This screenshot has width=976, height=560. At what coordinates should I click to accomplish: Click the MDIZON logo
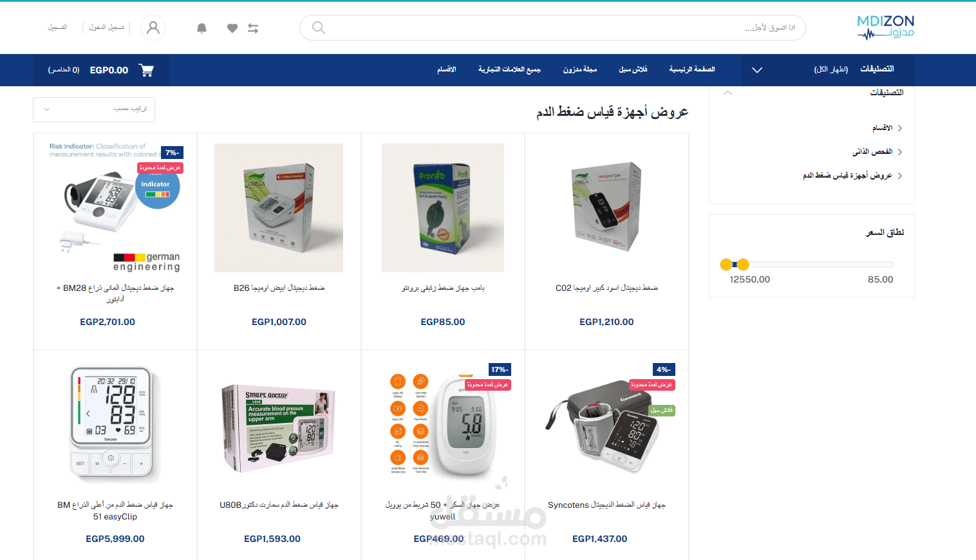pyautogui.click(x=886, y=27)
